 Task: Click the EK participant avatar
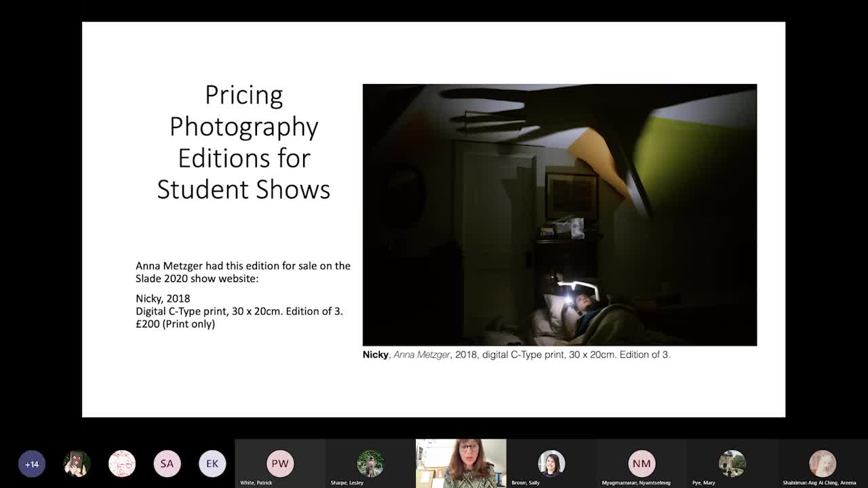[212, 464]
